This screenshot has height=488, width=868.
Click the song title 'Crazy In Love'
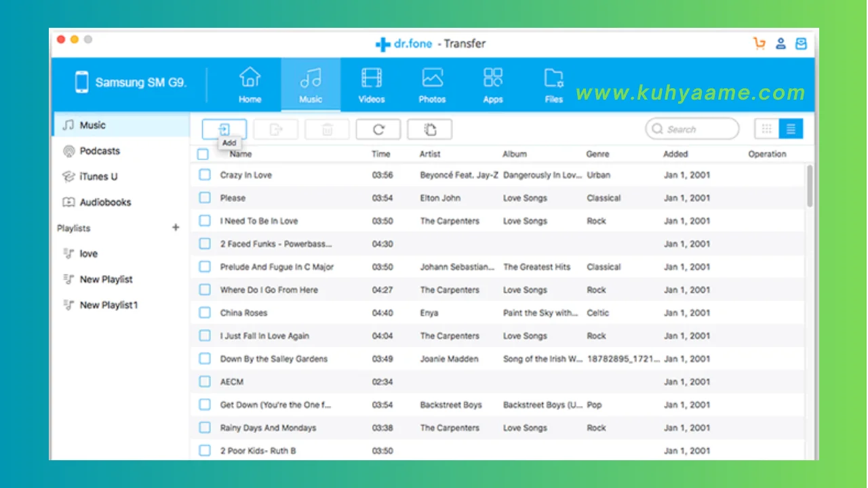(x=246, y=175)
